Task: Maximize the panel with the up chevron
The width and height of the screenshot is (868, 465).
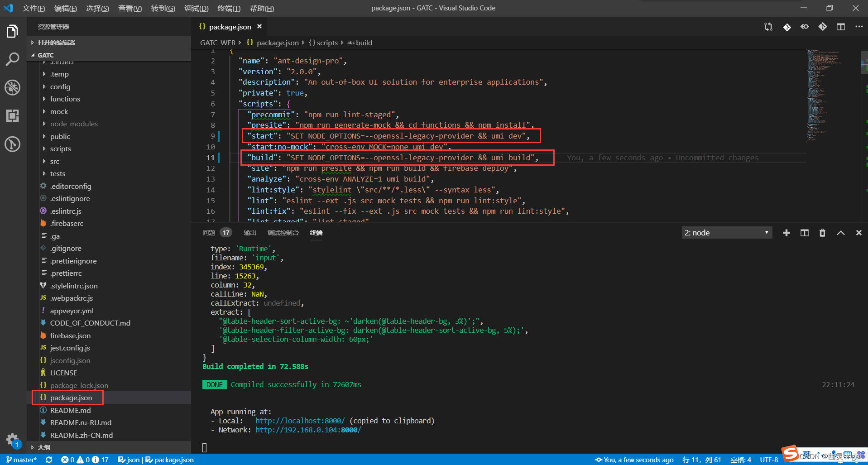Action: pos(841,233)
